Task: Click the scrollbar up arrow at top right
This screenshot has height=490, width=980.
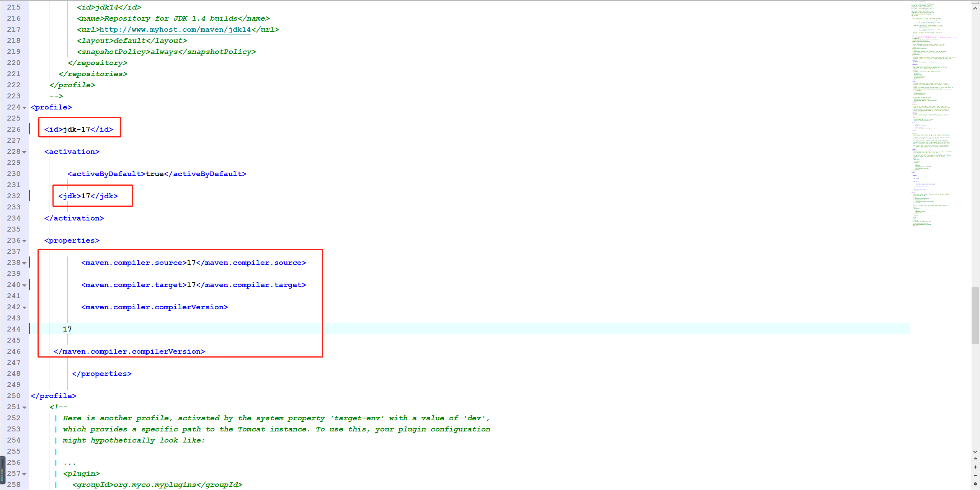Action: pos(975,8)
